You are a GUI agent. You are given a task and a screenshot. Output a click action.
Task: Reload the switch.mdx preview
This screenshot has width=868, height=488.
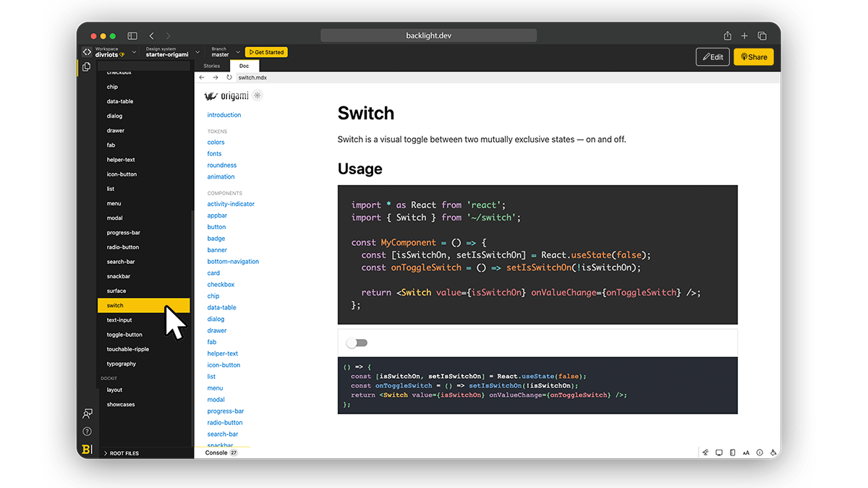(229, 77)
